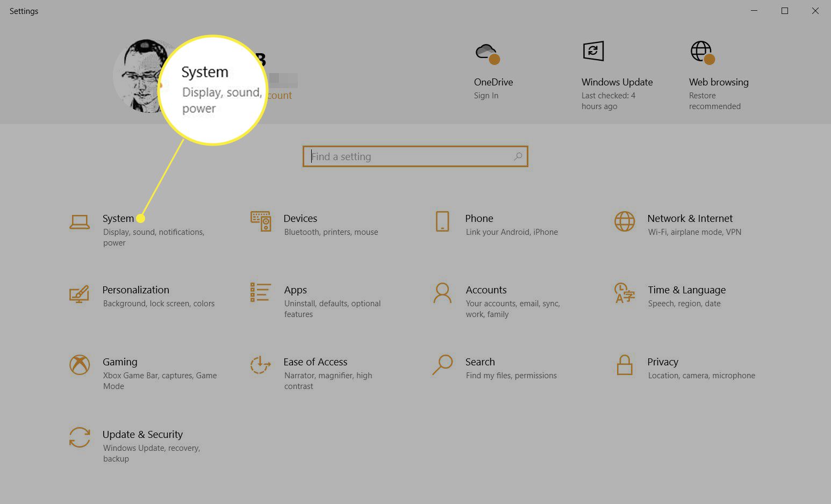Go to Phone settings heading
This screenshot has width=831, height=504.
pyautogui.click(x=479, y=219)
